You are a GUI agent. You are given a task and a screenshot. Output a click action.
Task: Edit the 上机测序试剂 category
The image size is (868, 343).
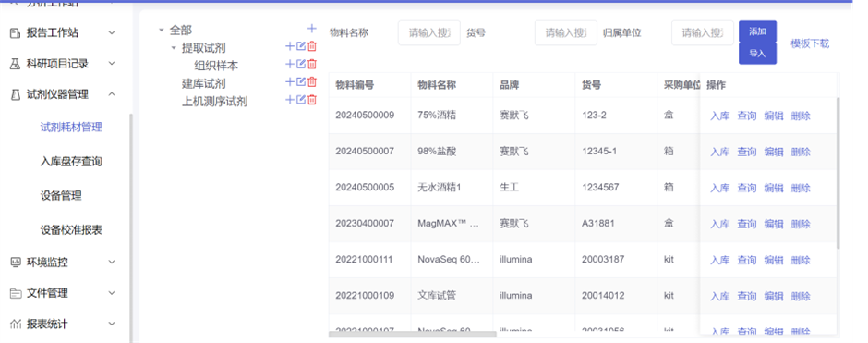pyautogui.click(x=301, y=100)
